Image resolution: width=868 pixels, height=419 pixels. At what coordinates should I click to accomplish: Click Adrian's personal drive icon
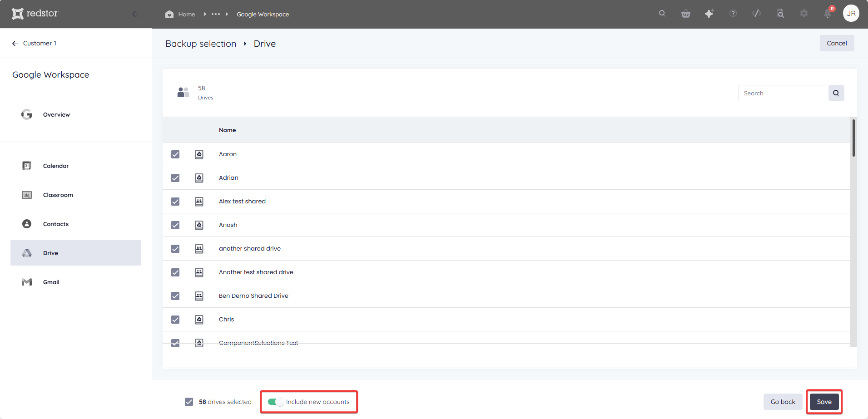pyautogui.click(x=199, y=178)
